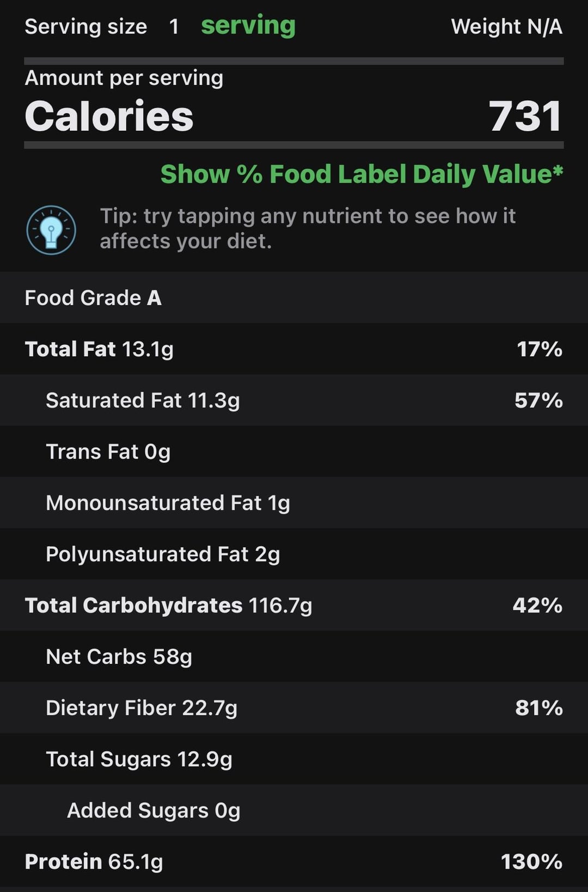
Task: Tap the Weight N/A field
Action: click(507, 26)
